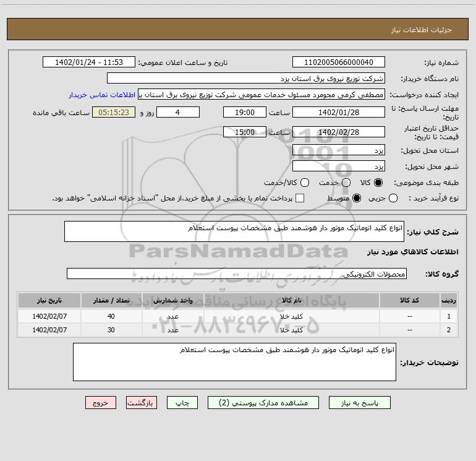
Task: Click row number 1 cell
Action: [x=449, y=316]
